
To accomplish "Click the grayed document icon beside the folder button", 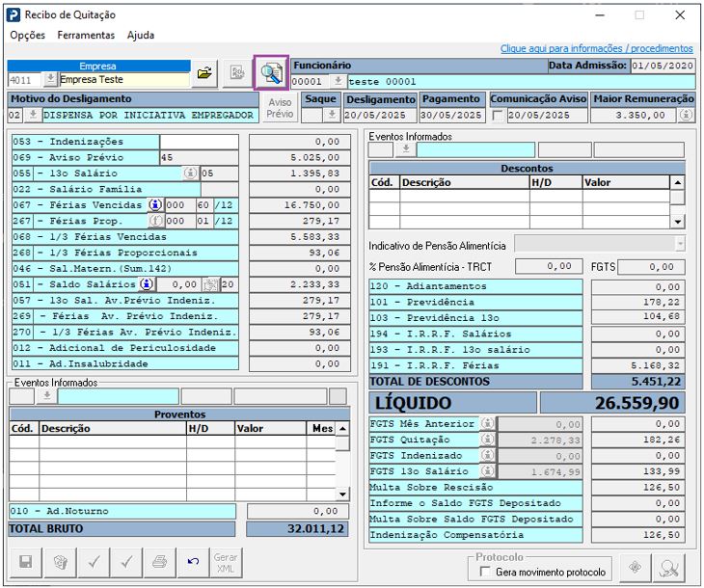I will pos(236,72).
